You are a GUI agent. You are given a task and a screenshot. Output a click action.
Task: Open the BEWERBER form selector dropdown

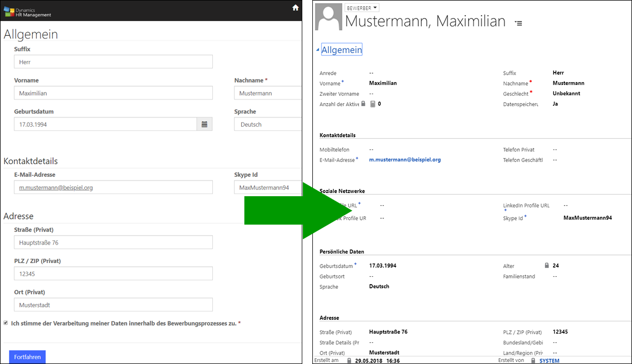tap(362, 8)
